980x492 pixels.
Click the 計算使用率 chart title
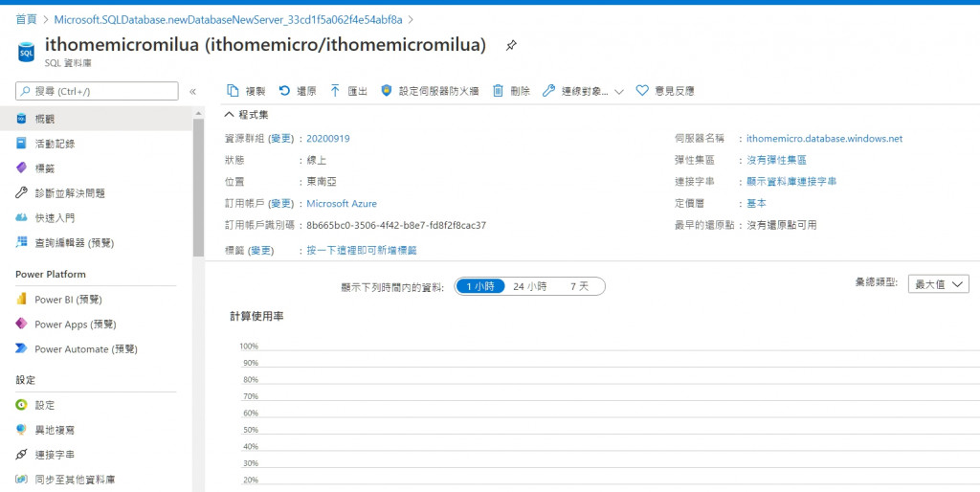[x=256, y=317]
